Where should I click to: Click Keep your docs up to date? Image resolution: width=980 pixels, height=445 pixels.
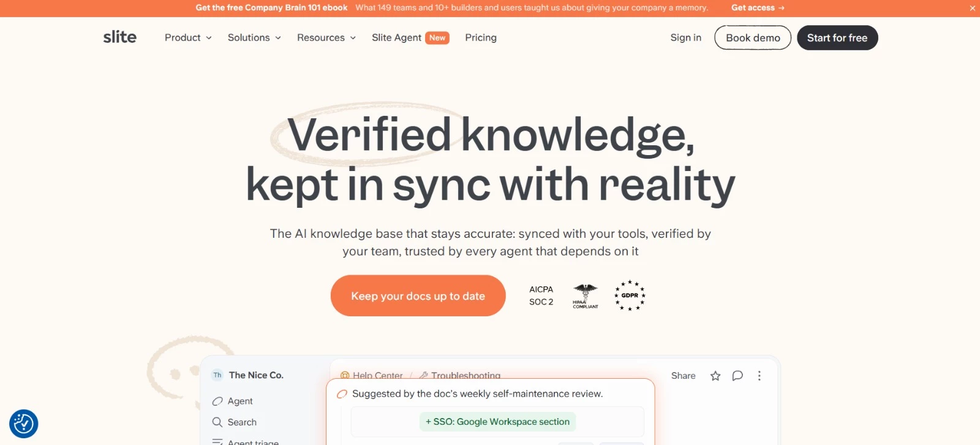418,295
